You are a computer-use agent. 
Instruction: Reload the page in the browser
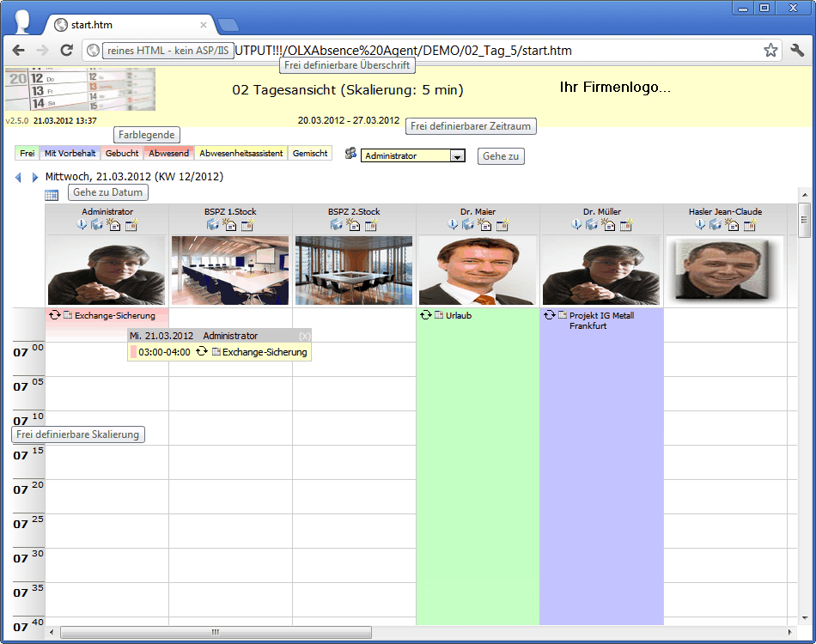(x=66, y=51)
